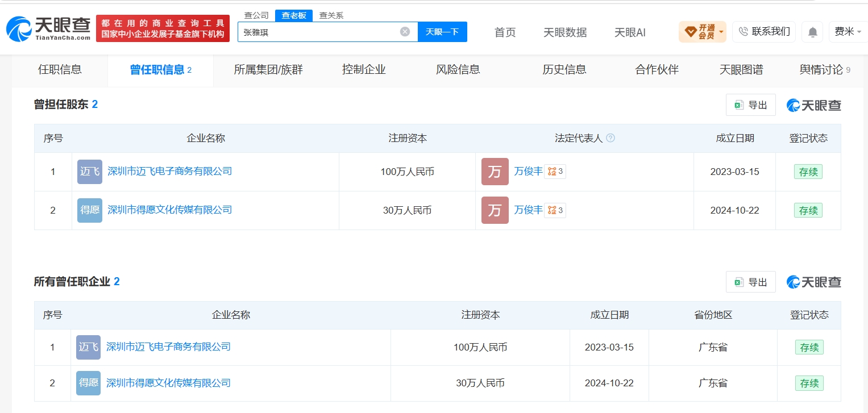This screenshot has width=868, height=413.
Task: Click 30万人民币 in the 曾担任股东 table
Action: pyautogui.click(x=408, y=210)
